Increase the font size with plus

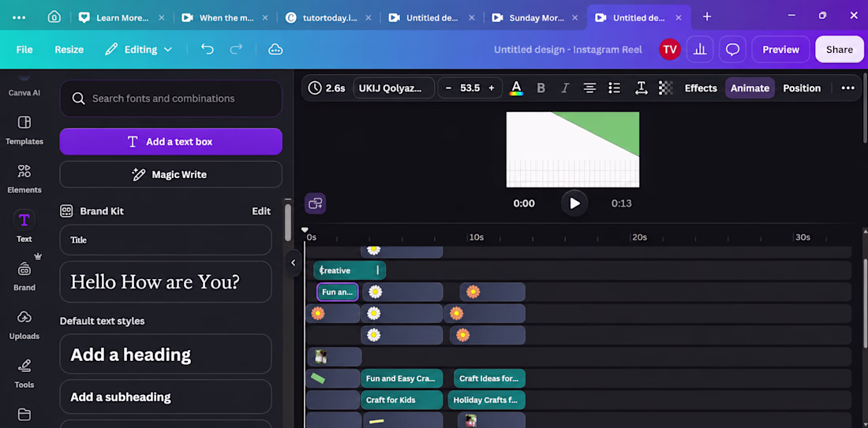(491, 88)
